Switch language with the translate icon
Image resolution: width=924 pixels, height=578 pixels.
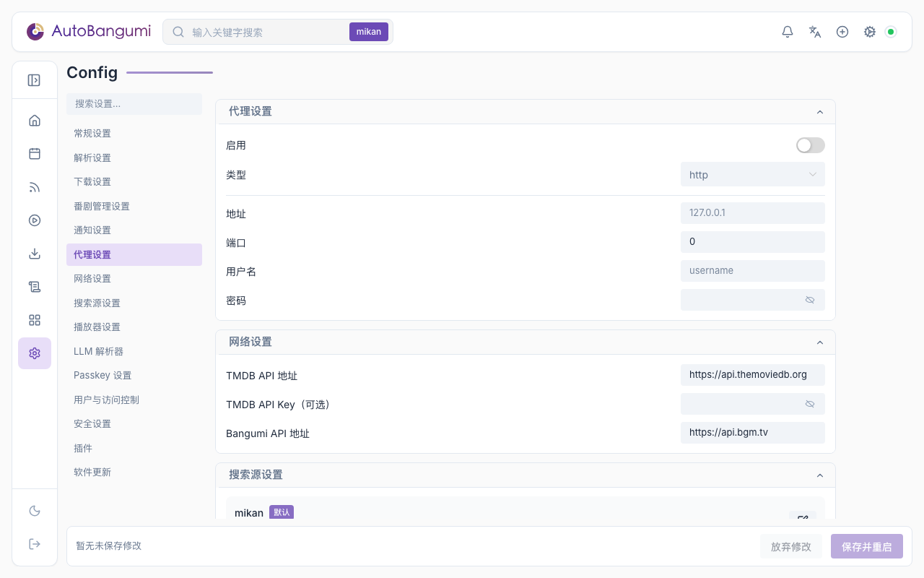(815, 32)
